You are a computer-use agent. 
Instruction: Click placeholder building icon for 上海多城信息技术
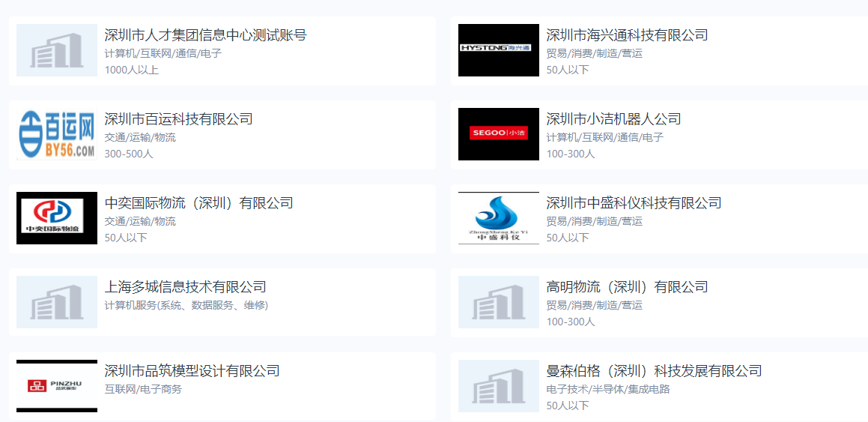click(57, 302)
